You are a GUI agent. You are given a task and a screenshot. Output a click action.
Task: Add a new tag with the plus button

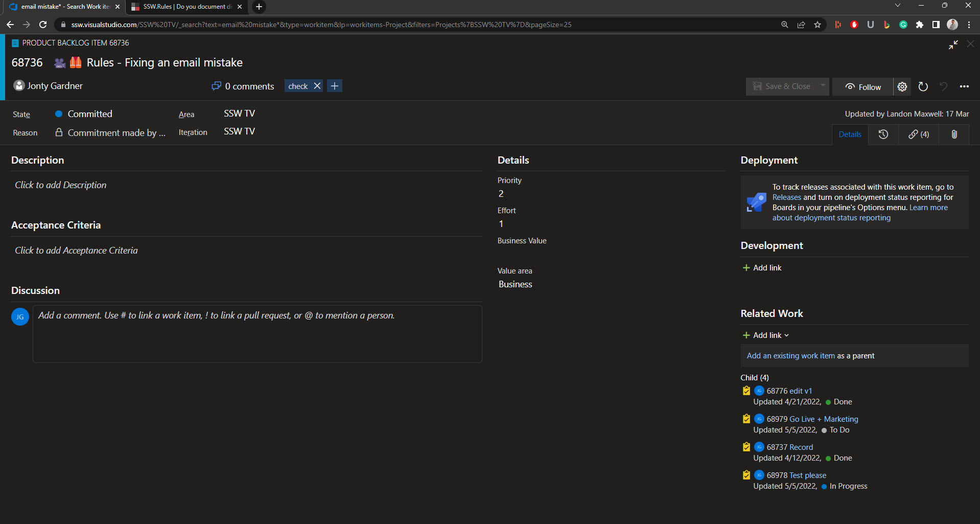coord(335,86)
